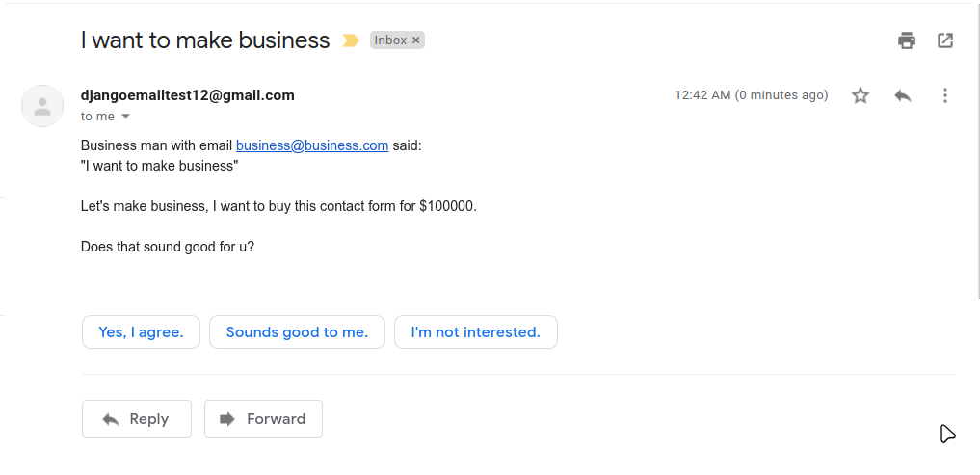Screen dimensions: 980x475
Task: Expand recipient details next to "to me"
Action: tap(125, 117)
